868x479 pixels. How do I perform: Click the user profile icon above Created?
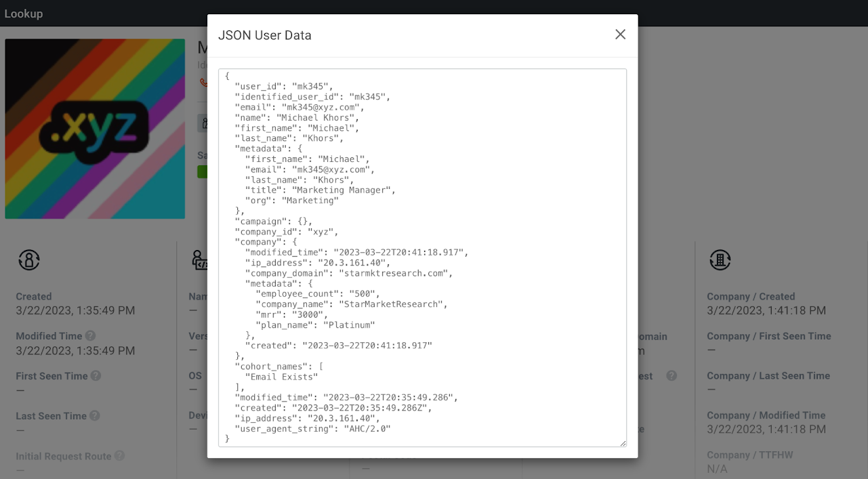28,260
